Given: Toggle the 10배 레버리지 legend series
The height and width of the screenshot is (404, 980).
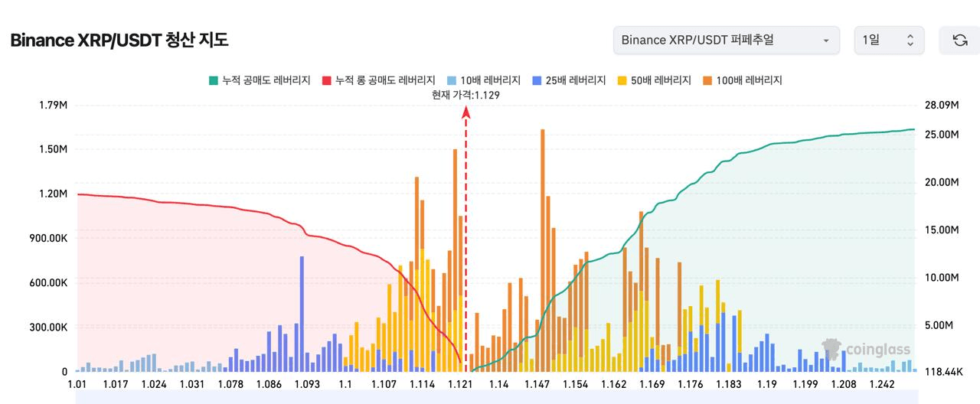Looking at the screenshot, I should click(483, 80).
